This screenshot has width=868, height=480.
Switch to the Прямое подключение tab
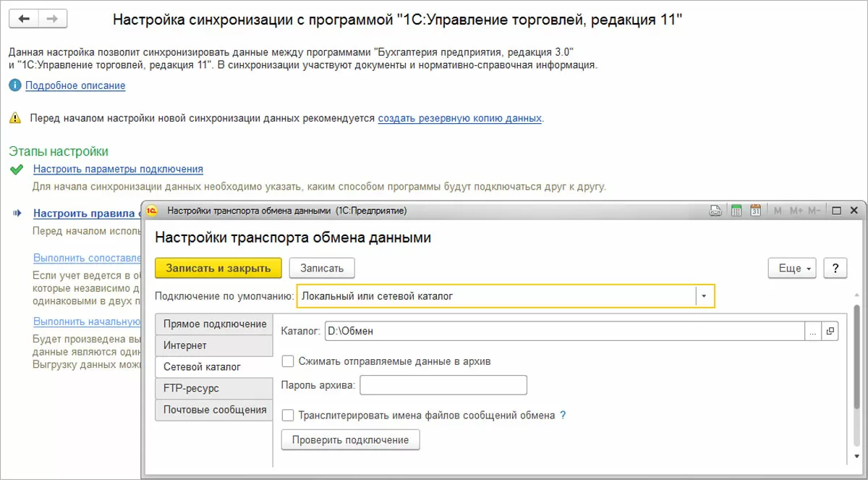(x=214, y=324)
